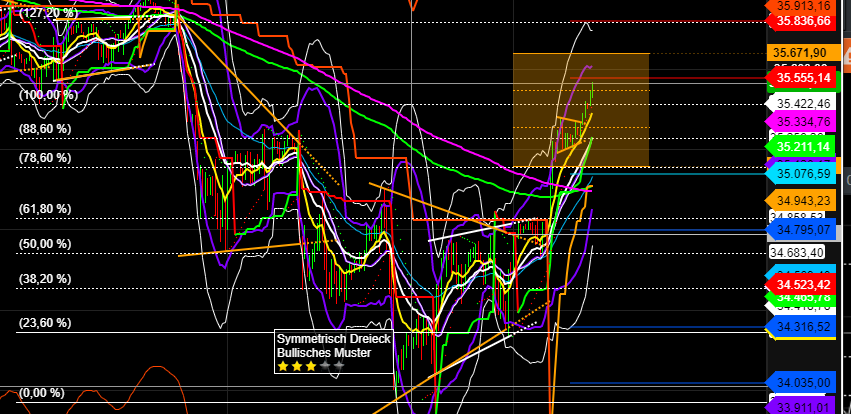Click the blue 34.035,00 price label
851x414 pixels.
(x=801, y=382)
